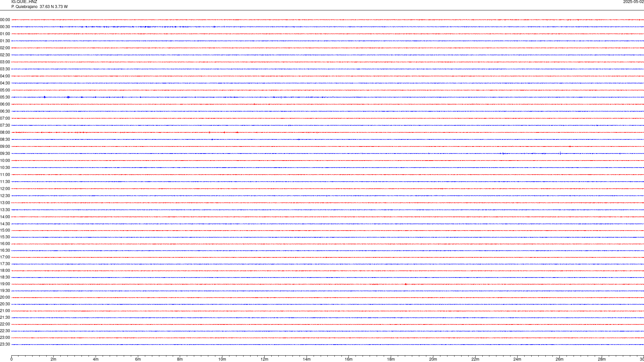Select the 08:30 time row label
The width and height of the screenshot is (644, 362).
pyautogui.click(x=5, y=139)
